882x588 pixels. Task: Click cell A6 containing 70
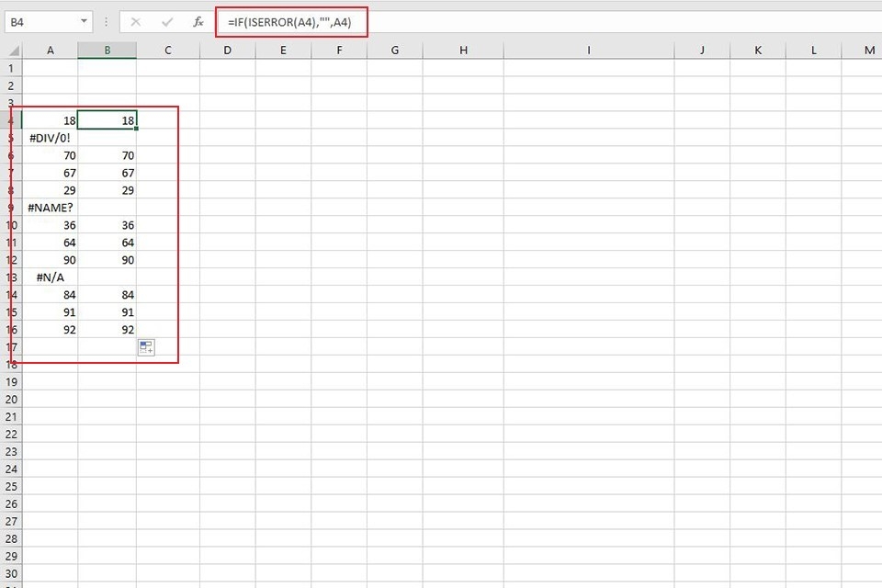click(50, 155)
